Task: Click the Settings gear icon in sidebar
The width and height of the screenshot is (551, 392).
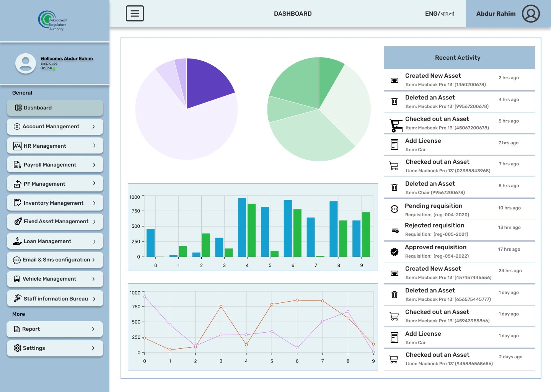Action: 18,348
